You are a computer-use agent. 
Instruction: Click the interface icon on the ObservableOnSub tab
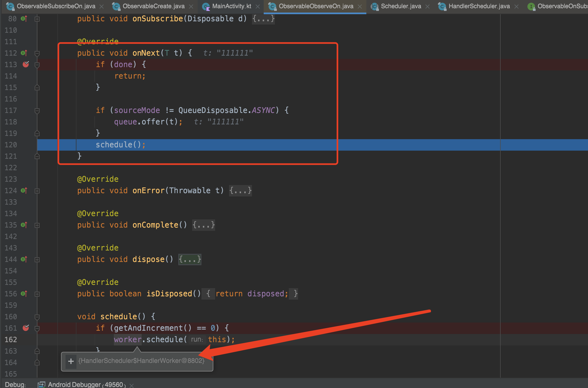click(x=531, y=6)
